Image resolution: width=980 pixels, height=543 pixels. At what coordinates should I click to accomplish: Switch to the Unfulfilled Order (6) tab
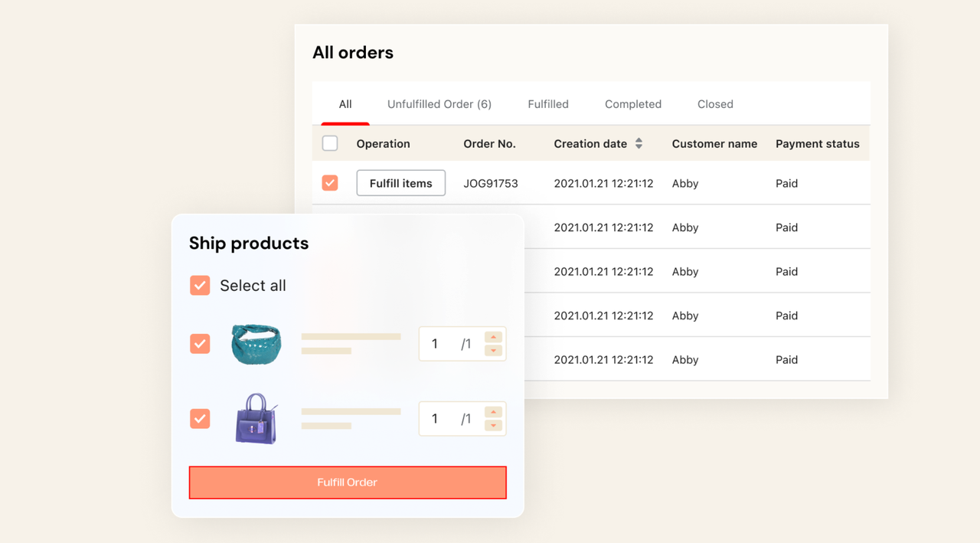439,104
